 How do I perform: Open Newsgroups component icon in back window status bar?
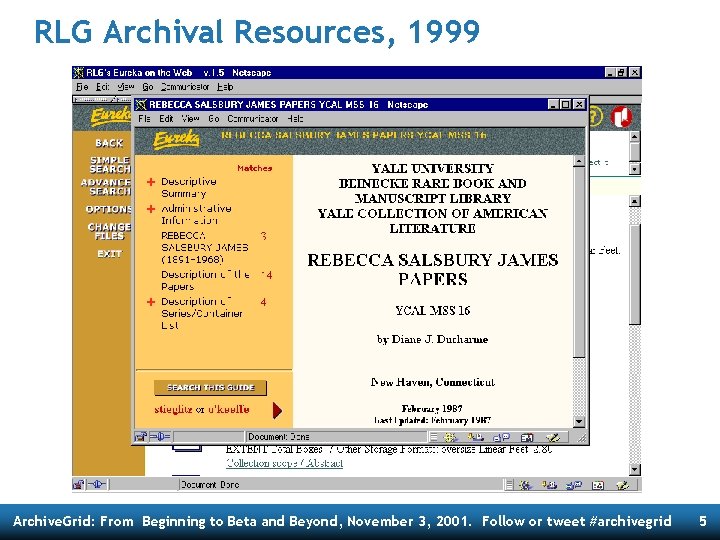click(574, 484)
